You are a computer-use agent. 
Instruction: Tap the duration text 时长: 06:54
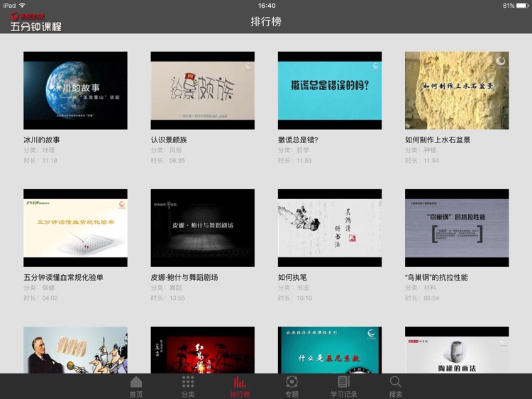coord(423,298)
